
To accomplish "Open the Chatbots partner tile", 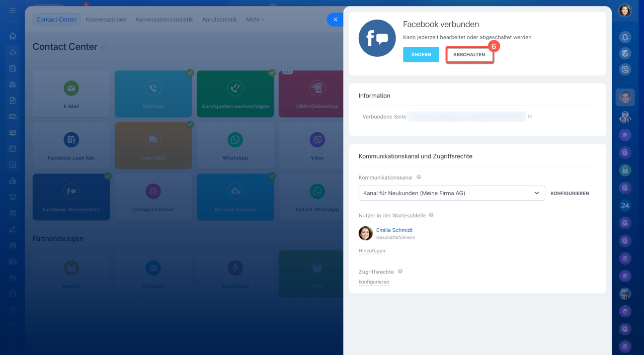I will 153,274.
